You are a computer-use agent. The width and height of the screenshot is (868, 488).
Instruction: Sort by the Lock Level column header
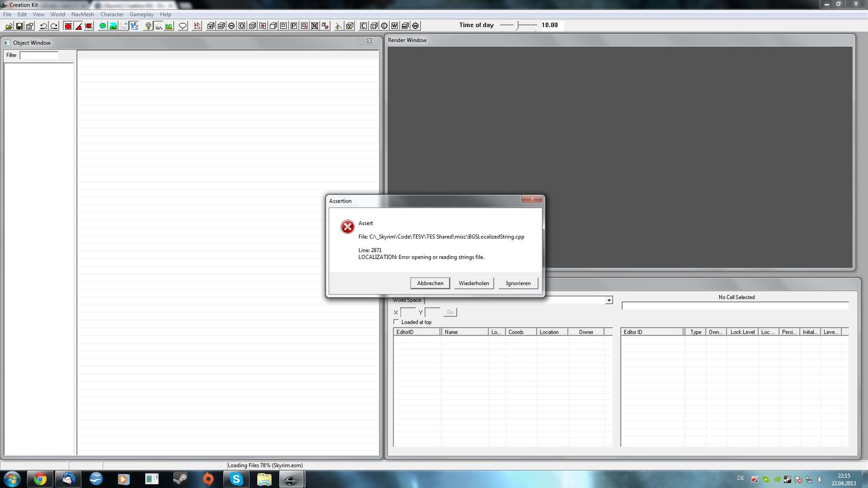pos(742,332)
